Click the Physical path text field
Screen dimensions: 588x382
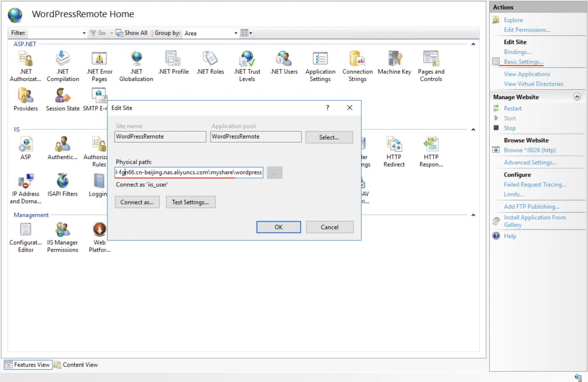[x=189, y=173]
